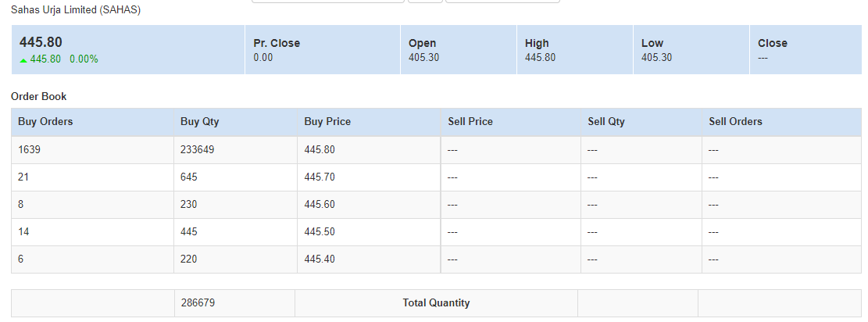Click the 1639 buy orders cell
Image resolution: width=868 pixels, height=322 pixels.
29,150
